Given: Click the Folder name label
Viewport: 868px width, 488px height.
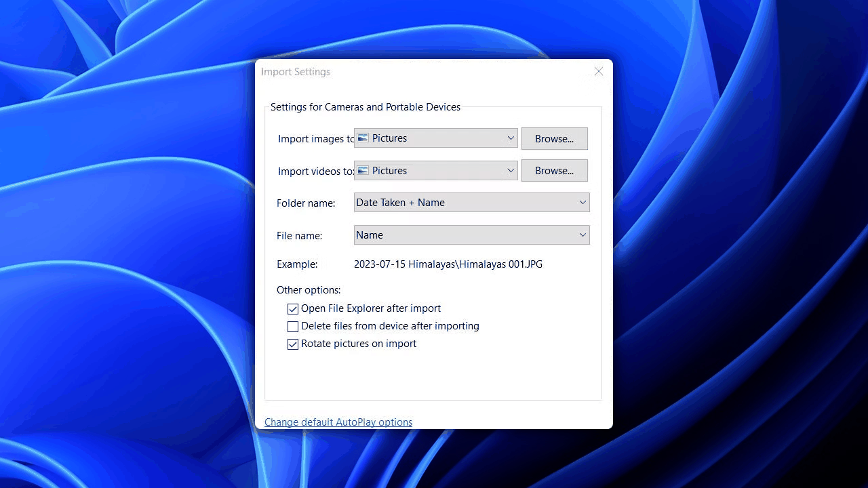Looking at the screenshot, I should 306,203.
